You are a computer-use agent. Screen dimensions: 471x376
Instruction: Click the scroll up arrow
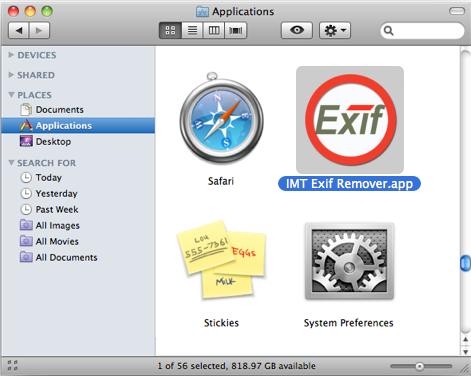point(465,340)
